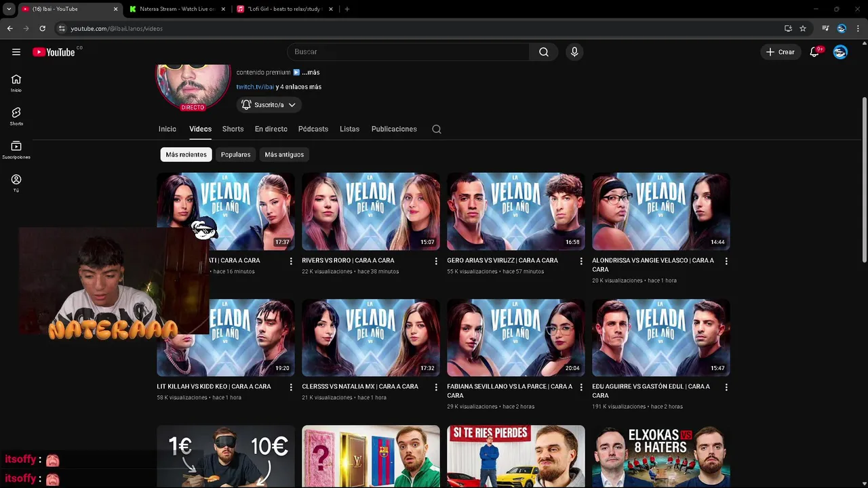Open options for RIVERS VS RORO video
Screen dimensions: 868x488
(x=436, y=261)
